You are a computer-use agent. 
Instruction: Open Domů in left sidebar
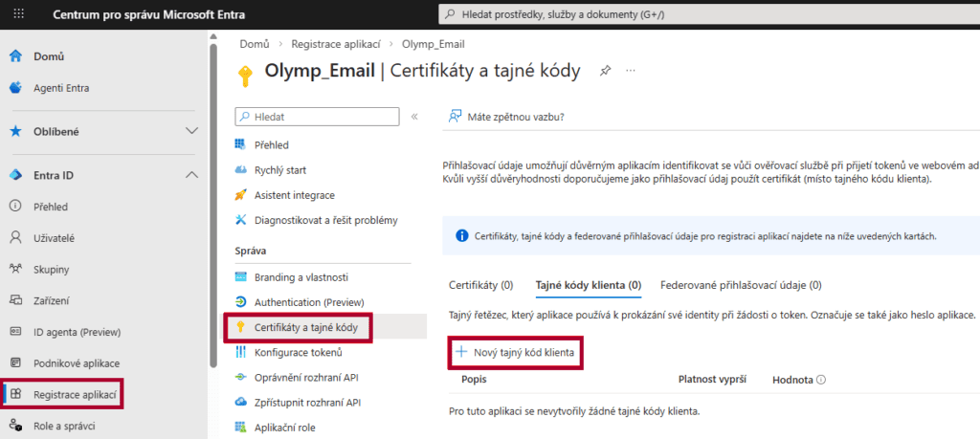(49, 56)
